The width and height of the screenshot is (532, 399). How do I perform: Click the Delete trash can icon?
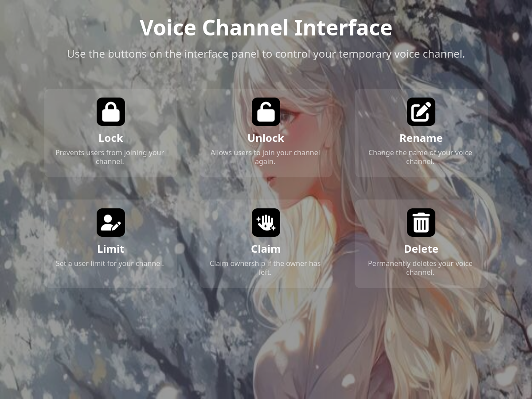[421, 223]
